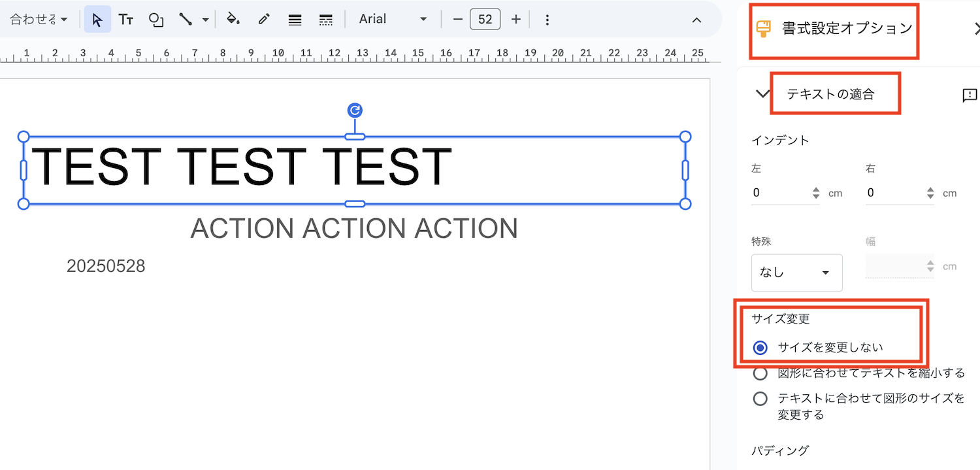Select サイズを変更しない radio button
Image resolution: width=980 pixels, height=470 pixels.
pos(760,348)
